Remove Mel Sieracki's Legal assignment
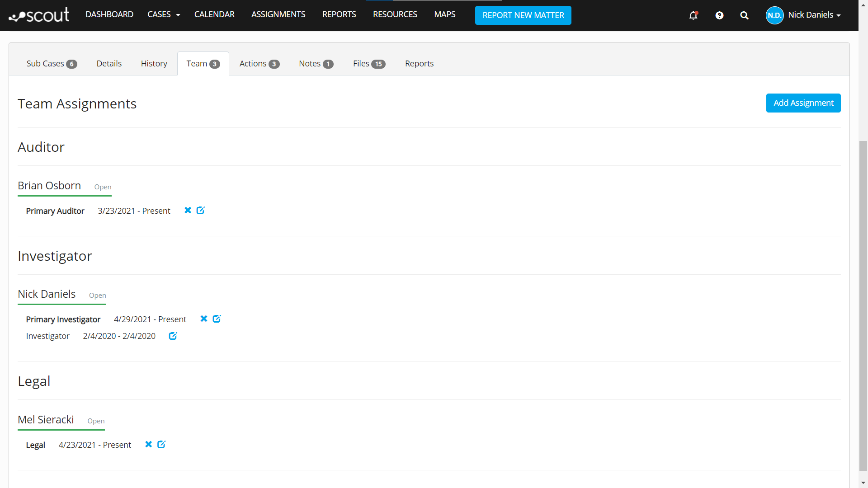This screenshot has width=868, height=488. 148,445
